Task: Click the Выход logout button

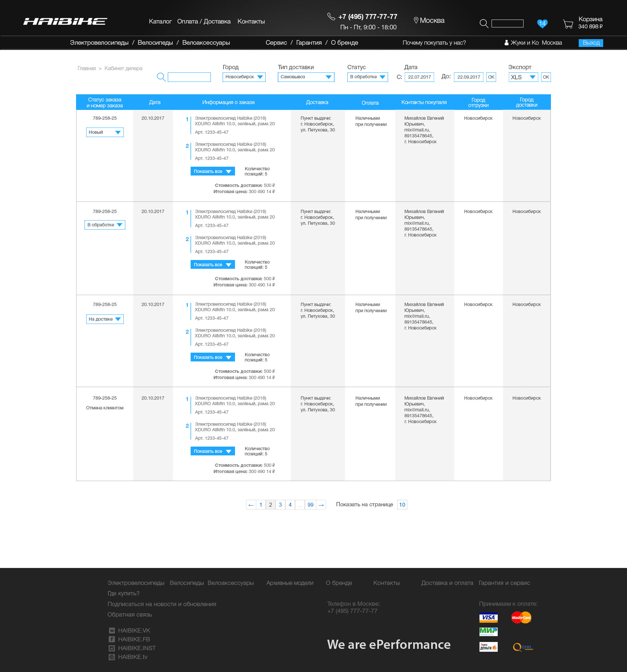Action: pyautogui.click(x=591, y=43)
